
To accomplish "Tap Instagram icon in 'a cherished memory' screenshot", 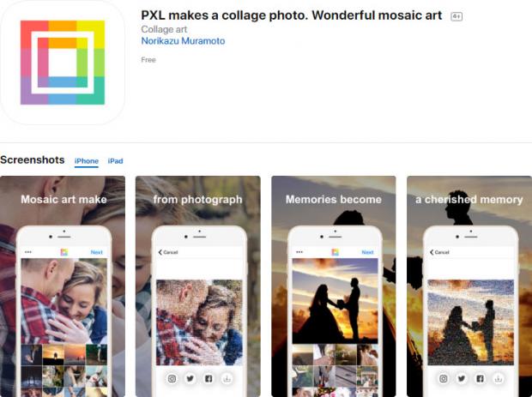I will click(443, 378).
